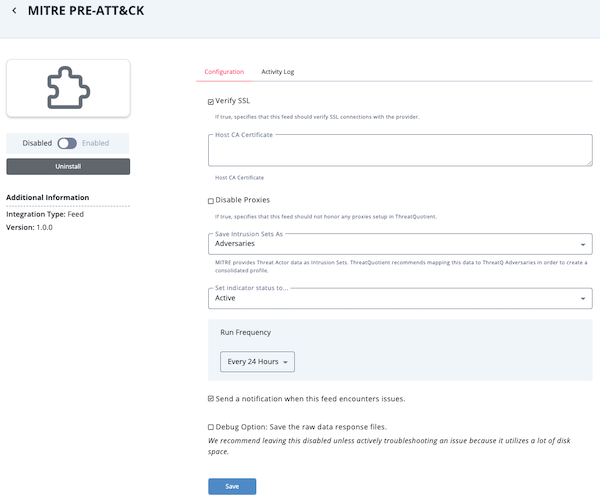Screen dimensions: 600x500
Task: Uninstall the MITRE PRE-ATT&CK integration
Action: click(68, 166)
